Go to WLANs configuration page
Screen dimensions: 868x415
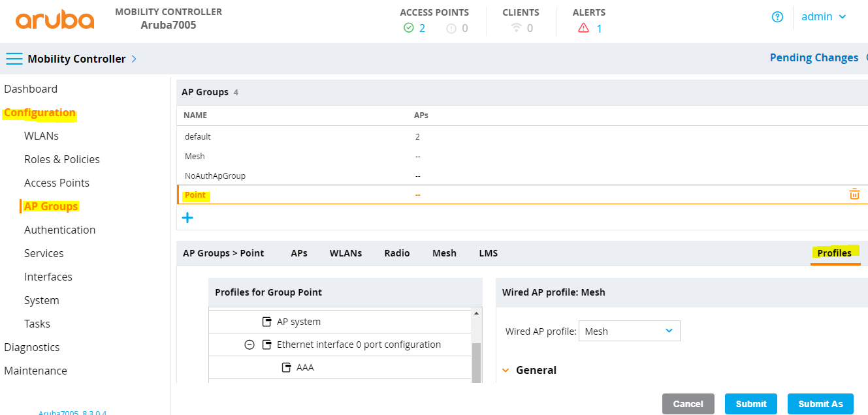click(x=41, y=136)
